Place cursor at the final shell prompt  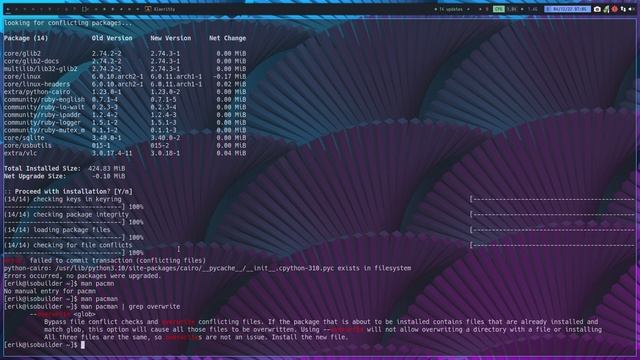coord(83,345)
